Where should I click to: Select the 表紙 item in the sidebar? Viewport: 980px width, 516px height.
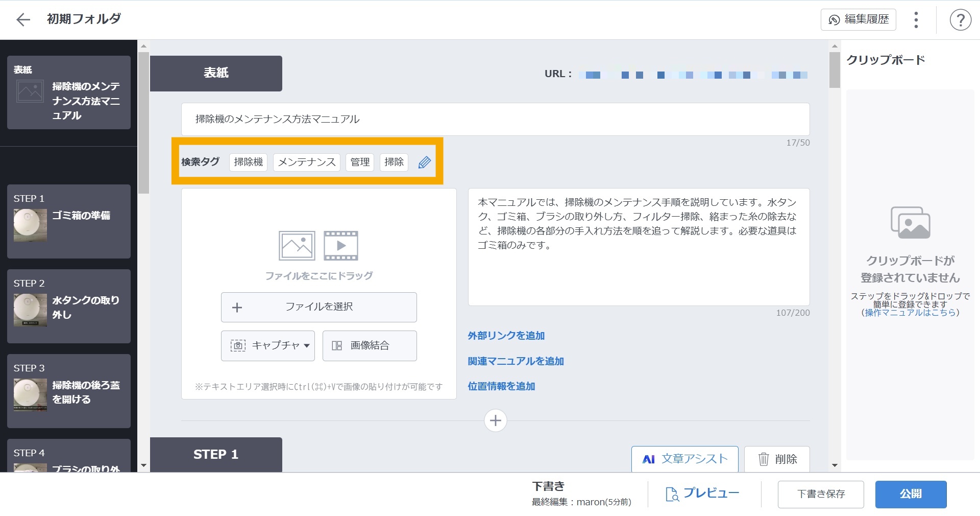point(69,93)
